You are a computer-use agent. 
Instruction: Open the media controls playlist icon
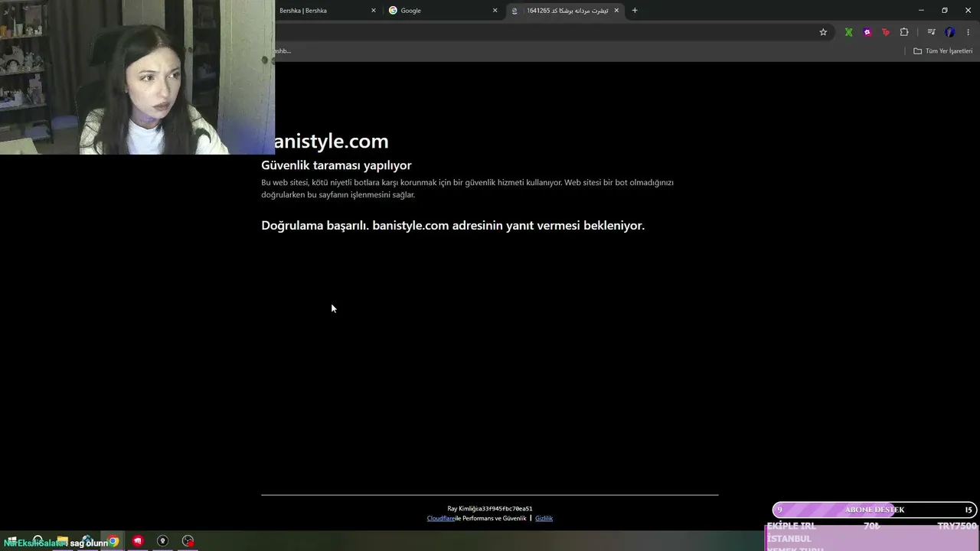pyautogui.click(x=931, y=32)
